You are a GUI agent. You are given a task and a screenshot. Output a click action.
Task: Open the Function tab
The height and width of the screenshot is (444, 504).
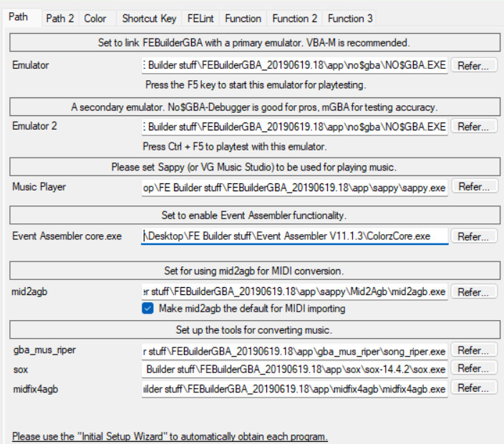click(243, 19)
